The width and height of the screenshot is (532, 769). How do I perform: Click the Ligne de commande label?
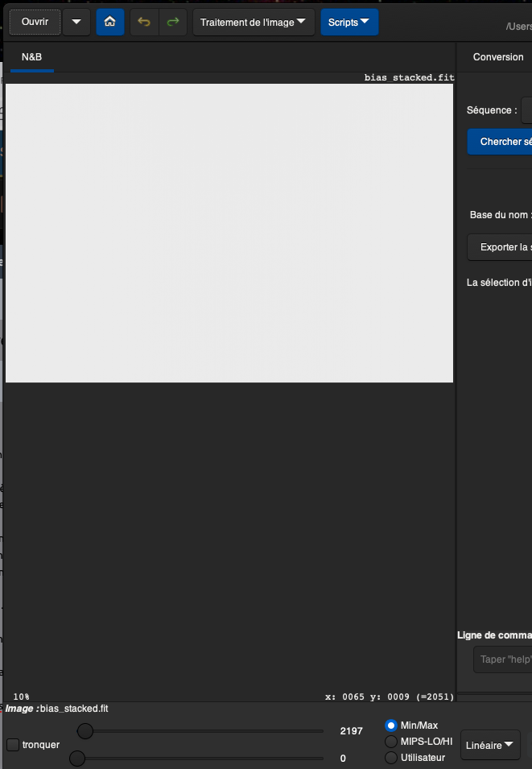click(494, 635)
